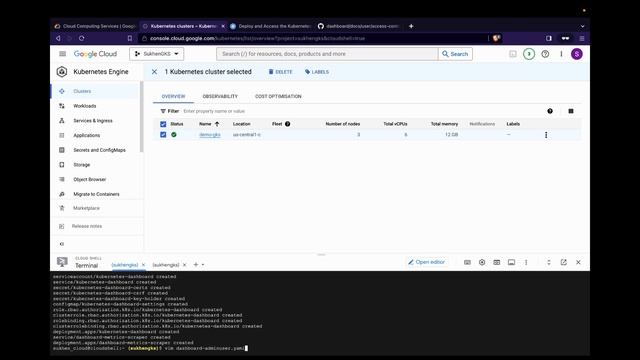Open the account avatar S
The width and height of the screenshot is (640, 360).
click(x=577, y=54)
